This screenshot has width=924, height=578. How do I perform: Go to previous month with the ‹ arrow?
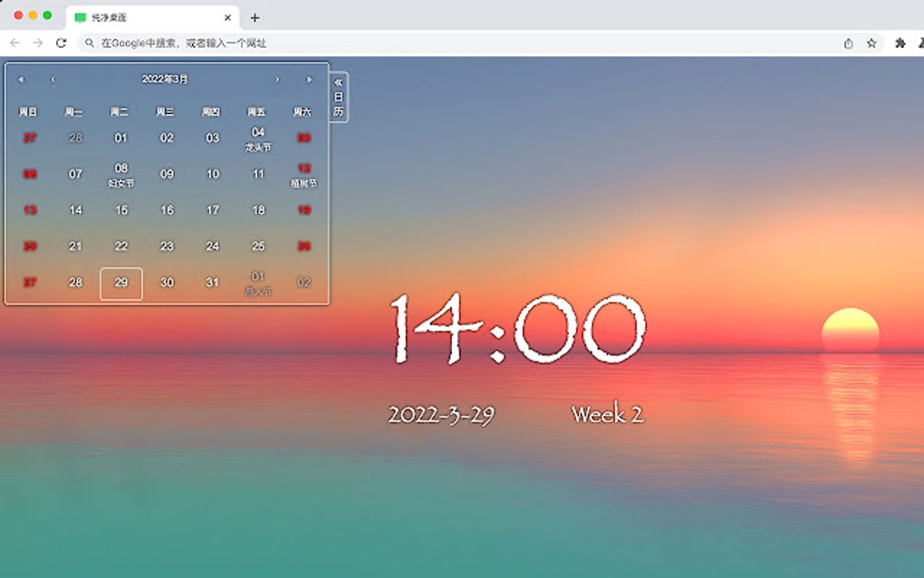[52, 79]
